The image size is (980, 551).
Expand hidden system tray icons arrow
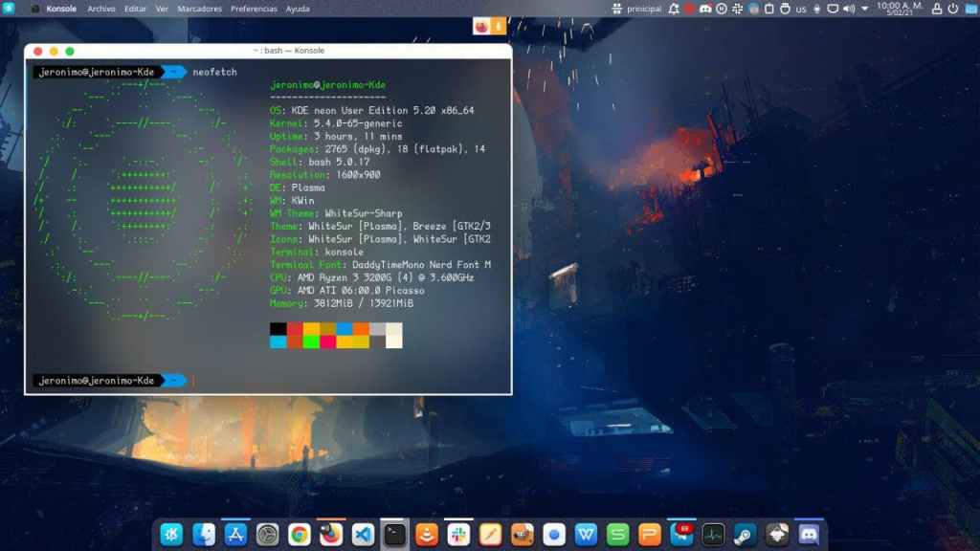(x=865, y=9)
